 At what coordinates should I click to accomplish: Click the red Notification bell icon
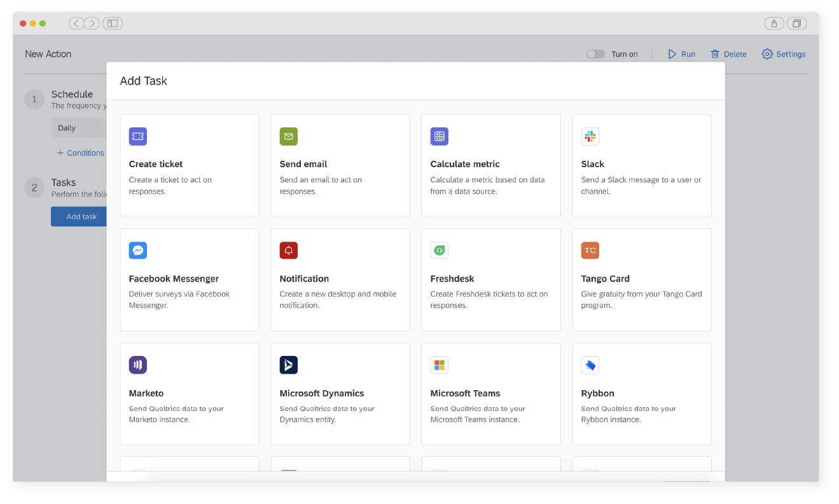289,250
